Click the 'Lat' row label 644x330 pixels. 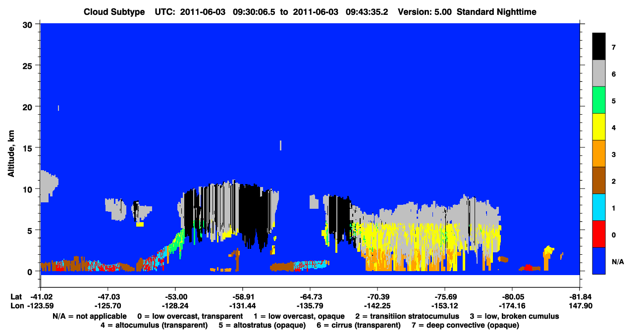point(15,296)
